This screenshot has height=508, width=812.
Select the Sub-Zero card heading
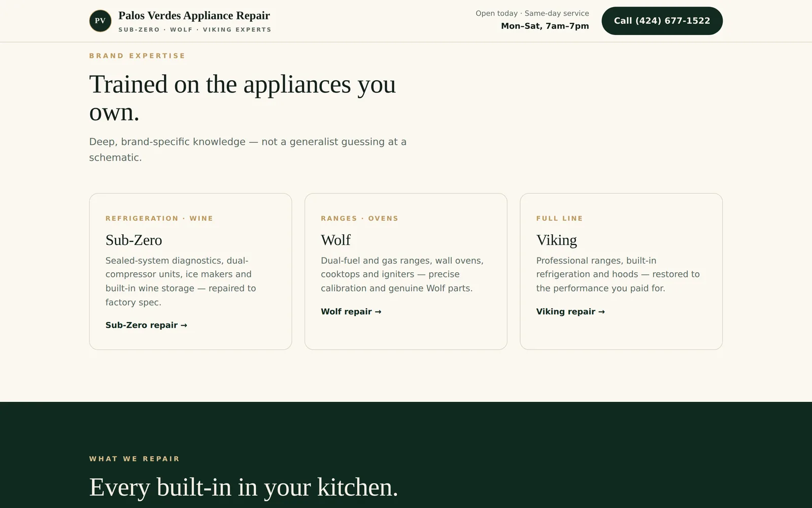133,240
